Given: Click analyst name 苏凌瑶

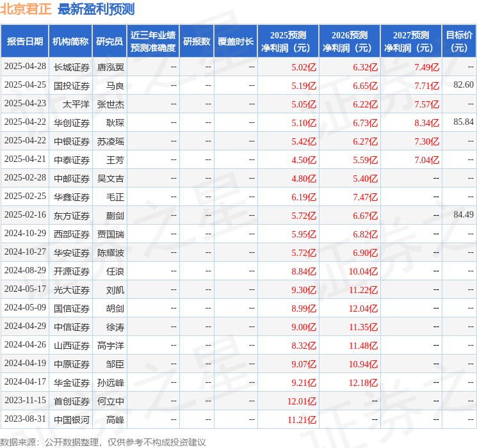Looking at the screenshot, I should pyautogui.click(x=110, y=141).
